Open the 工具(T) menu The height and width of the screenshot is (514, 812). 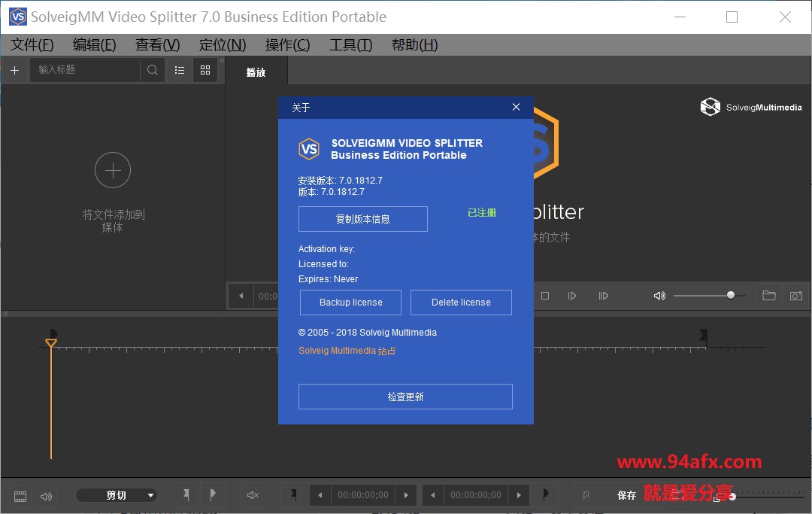[351, 45]
